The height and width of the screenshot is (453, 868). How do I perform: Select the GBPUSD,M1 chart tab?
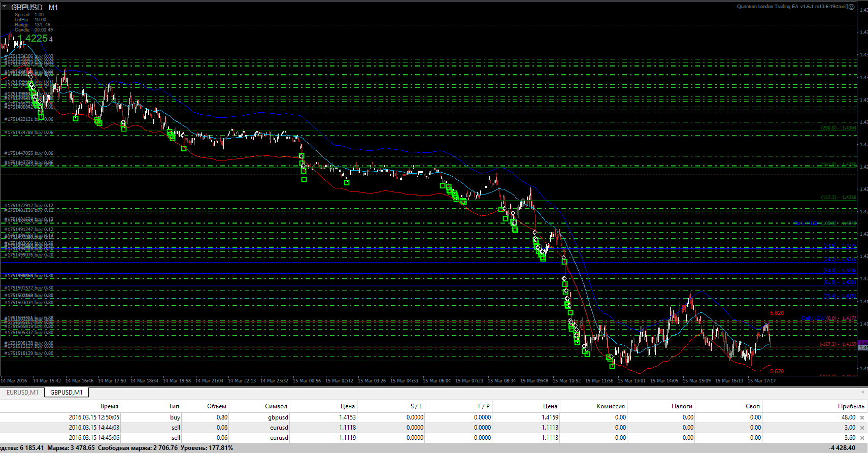pyautogui.click(x=66, y=393)
